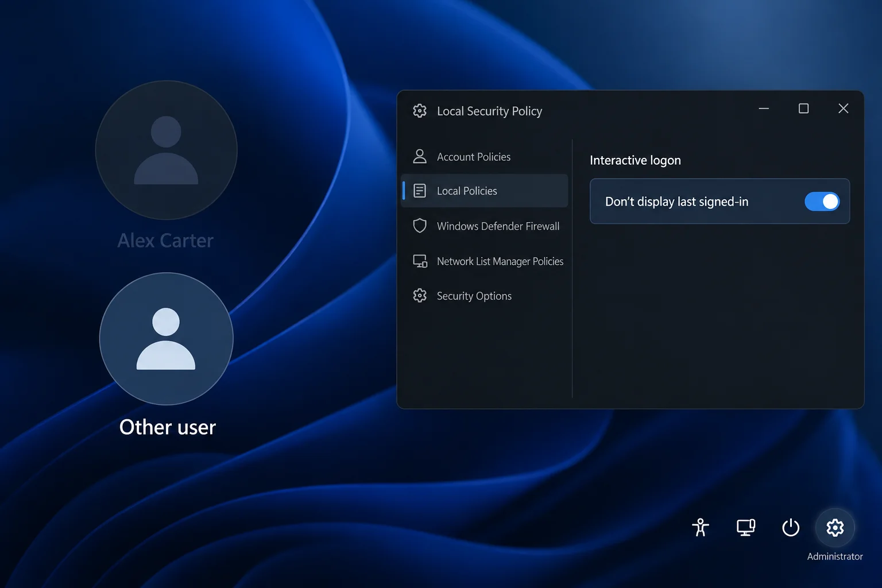This screenshot has height=588, width=882.
Task: Maximize the Local Security Policy window
Action: [803, 109]
